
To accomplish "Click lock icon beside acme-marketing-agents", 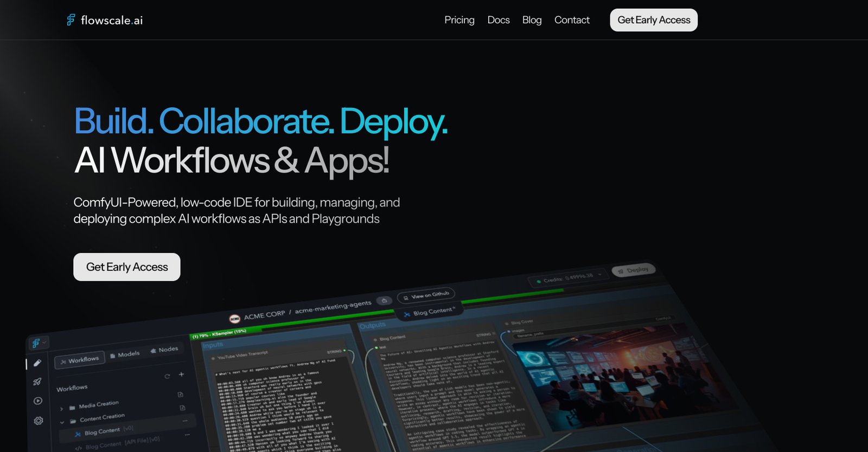I will click(x=385, y=300).
